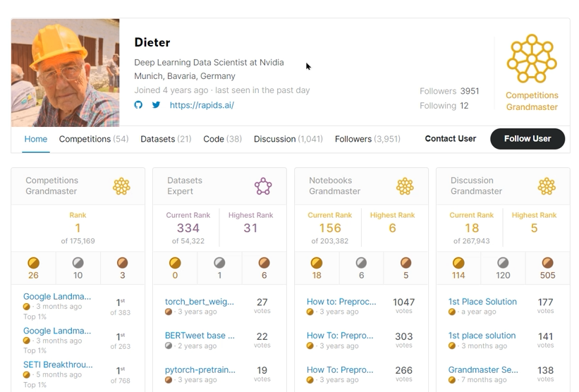Open the GitHub profile icon

pos(138,105)
